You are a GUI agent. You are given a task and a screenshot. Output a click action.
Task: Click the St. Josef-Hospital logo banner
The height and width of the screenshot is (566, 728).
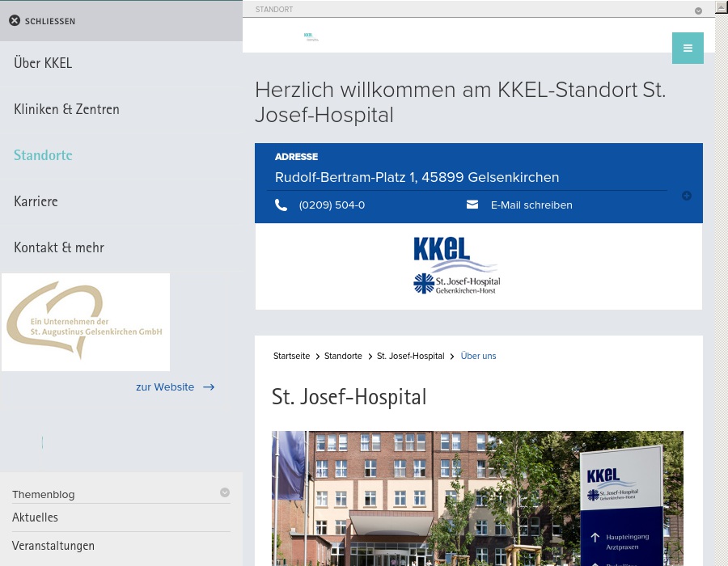[457, 266]
